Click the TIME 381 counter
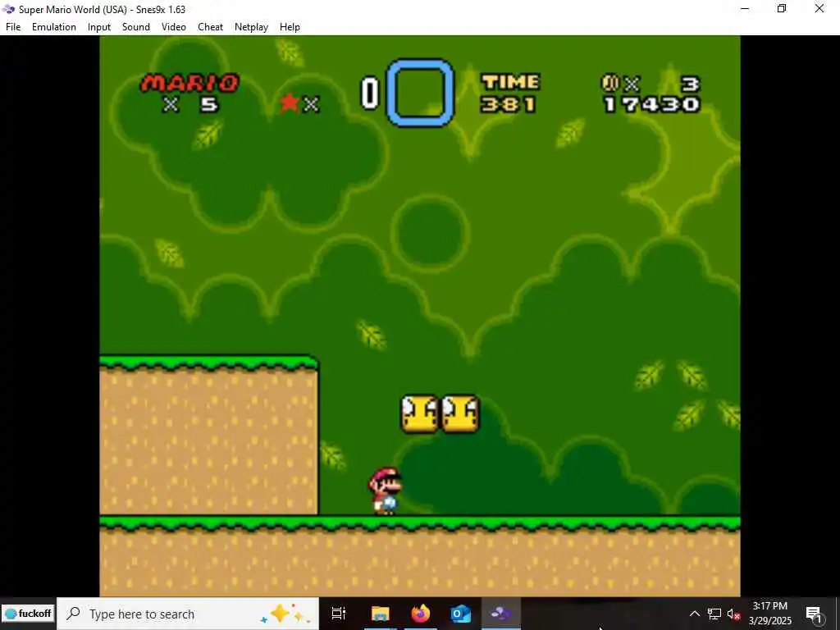The width and height of the screenshot is (840, 630). 510,93
